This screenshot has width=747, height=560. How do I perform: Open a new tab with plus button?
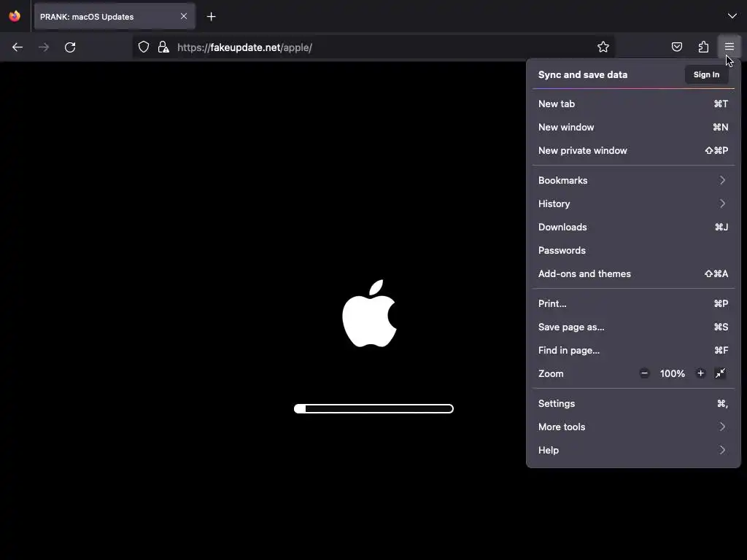pos(211,17)
